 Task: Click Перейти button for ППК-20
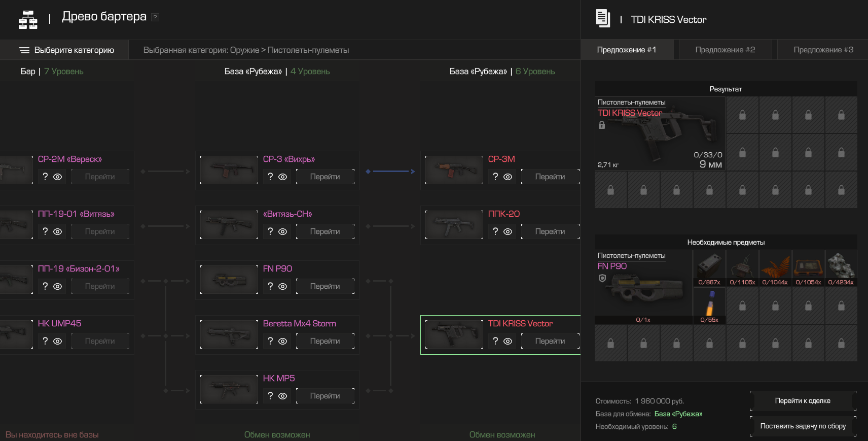click(x=550, y=231)
